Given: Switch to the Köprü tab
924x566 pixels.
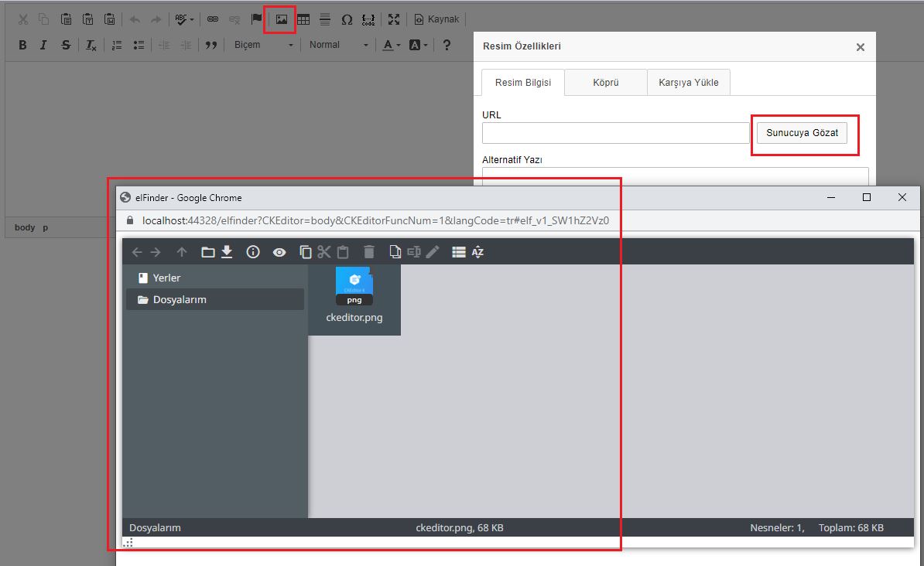Looking at the screenshot, I should [605, 83].
